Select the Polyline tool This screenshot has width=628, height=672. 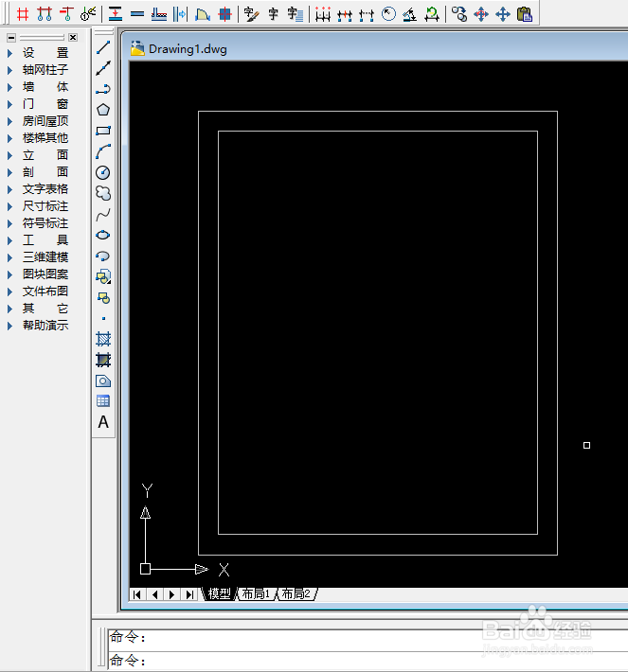click(103, 89)
